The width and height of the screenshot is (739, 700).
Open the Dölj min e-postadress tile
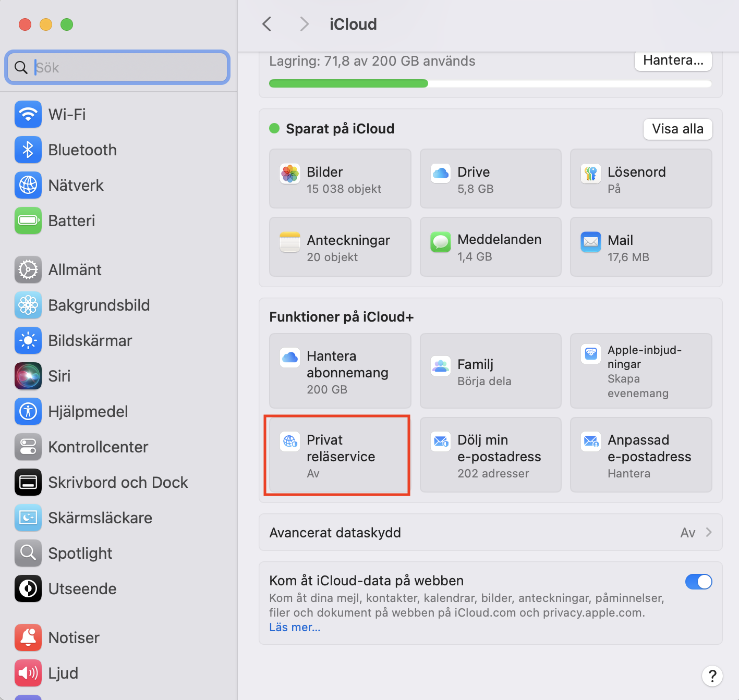[490, 455]
